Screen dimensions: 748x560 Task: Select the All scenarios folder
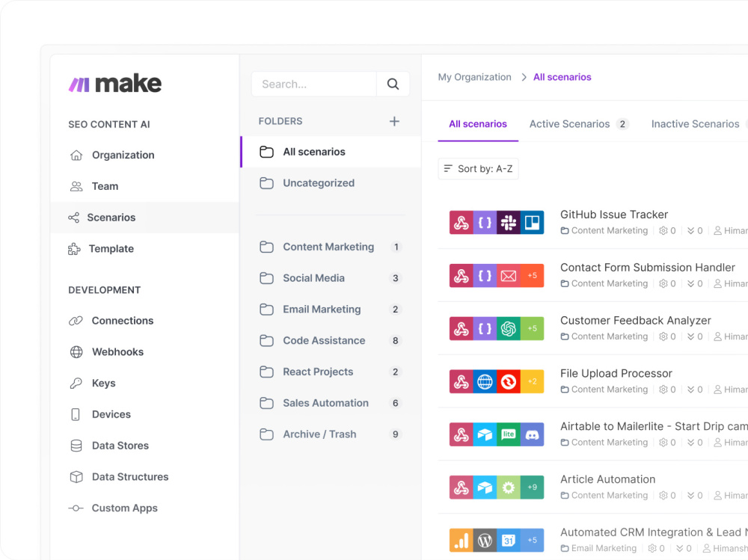click(x=331, y=152)
